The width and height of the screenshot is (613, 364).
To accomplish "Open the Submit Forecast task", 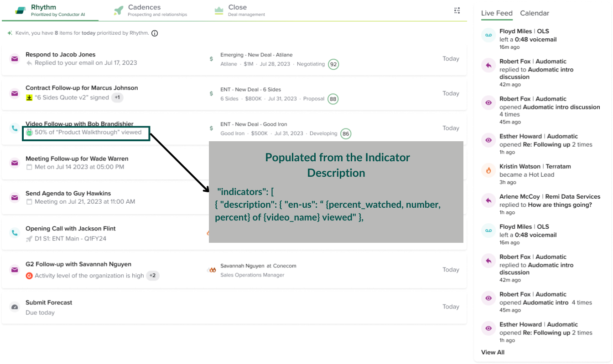I will (49, 302).
